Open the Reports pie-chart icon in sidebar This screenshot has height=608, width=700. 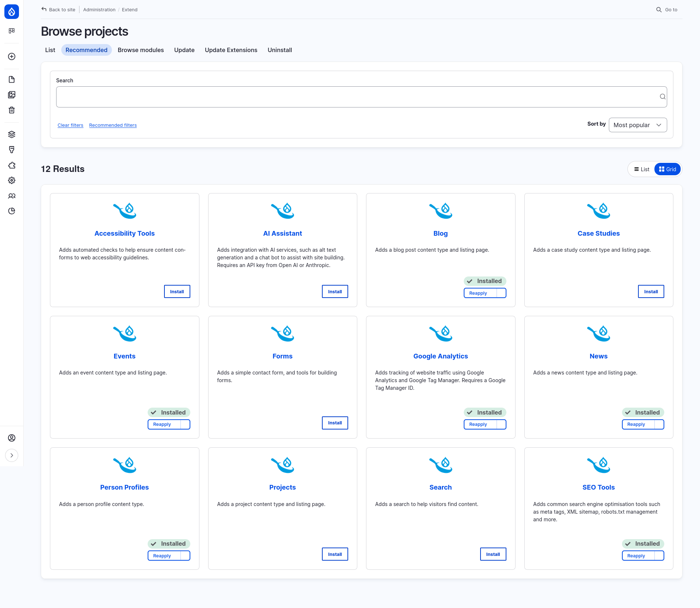pos(12,211)
